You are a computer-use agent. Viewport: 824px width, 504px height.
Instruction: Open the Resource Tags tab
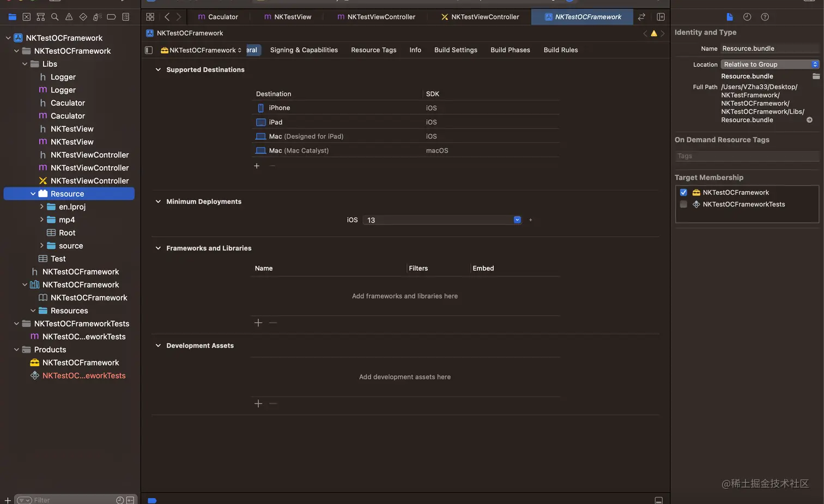point(374,50)
